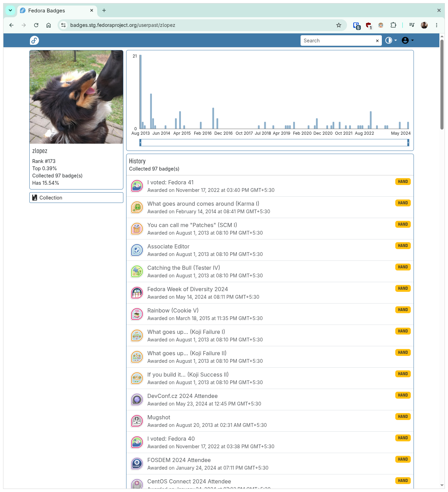Screen dimensions: 448x492
Task: Select the 'Rank #173' text
Action: [x=44, y=161]
